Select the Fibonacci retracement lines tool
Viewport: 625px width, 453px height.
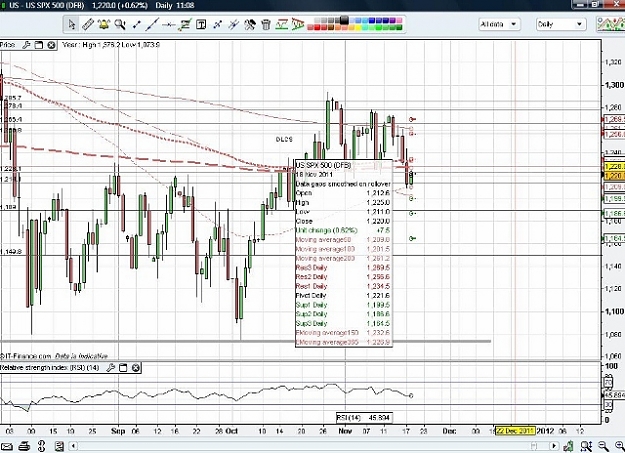click(x=185, y=24)
